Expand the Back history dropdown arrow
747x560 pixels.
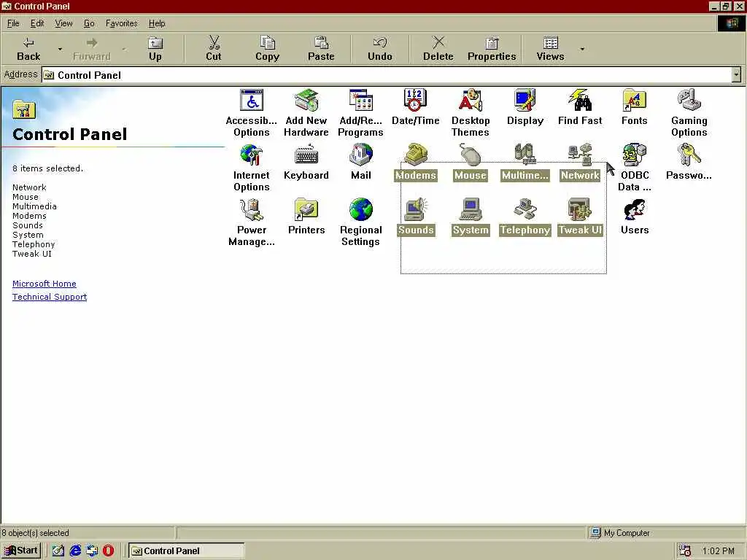click(60, 49)
